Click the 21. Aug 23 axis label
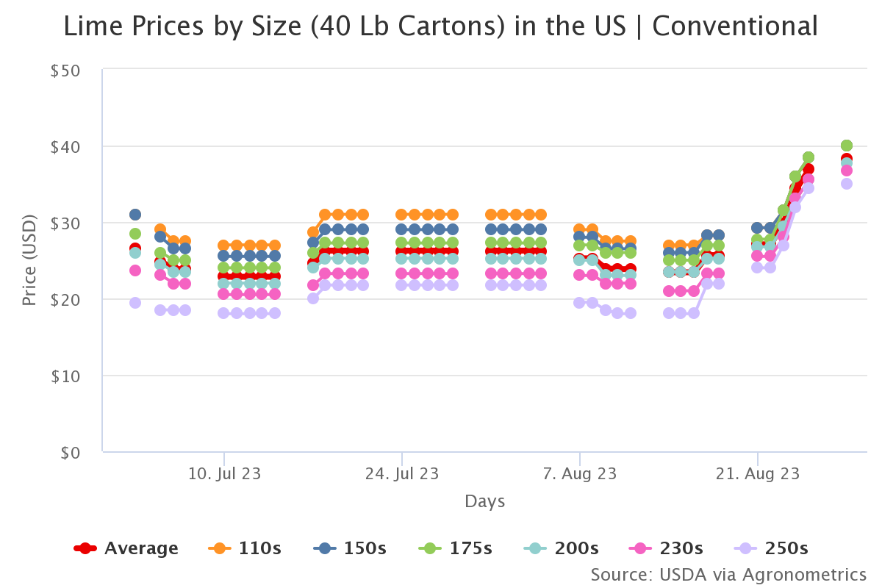Viewport: 882px width, 588px height. click(758, 474)
